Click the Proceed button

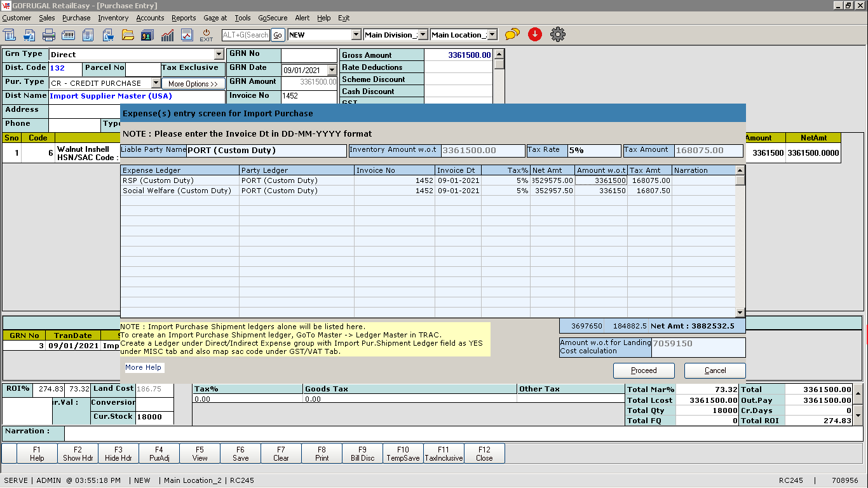pyautogui.click(x=644, y=370)
